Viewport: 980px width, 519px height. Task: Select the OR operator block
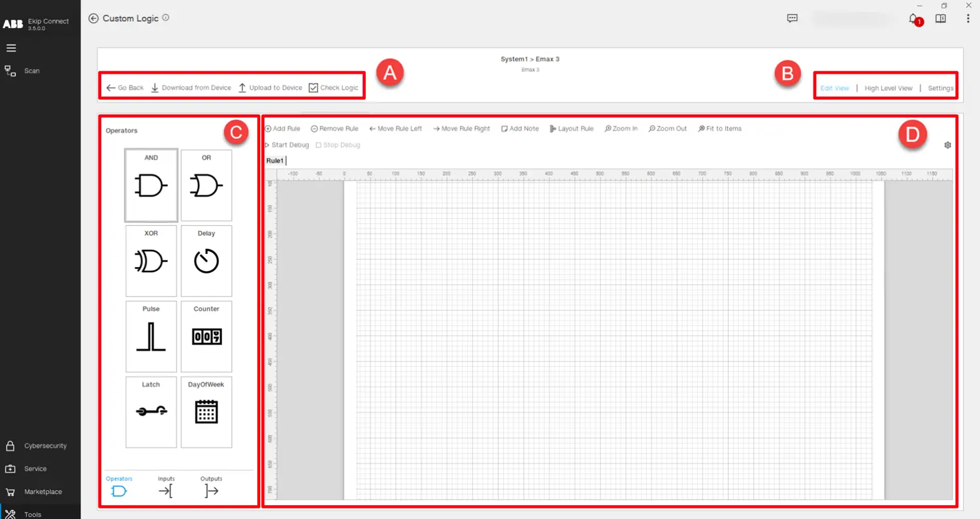206,185
